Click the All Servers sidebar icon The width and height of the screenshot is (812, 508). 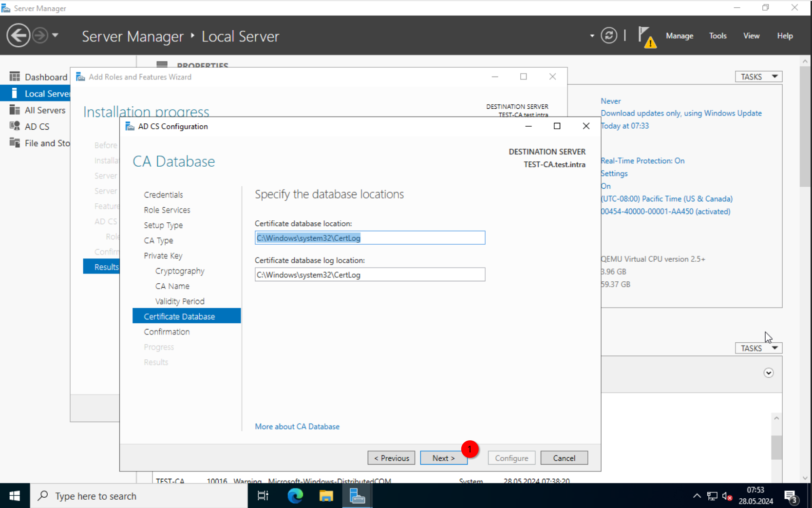pos(15,110)
